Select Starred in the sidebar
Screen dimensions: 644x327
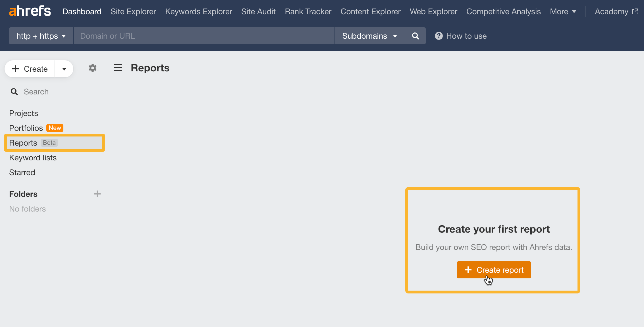[22, 172]
